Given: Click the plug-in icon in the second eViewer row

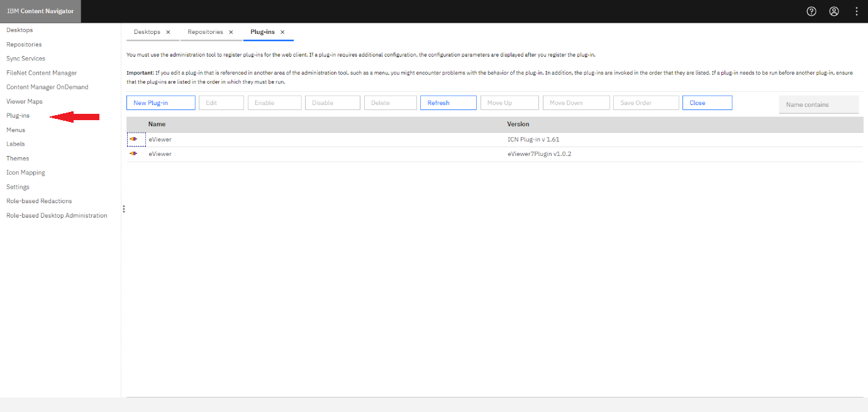Looking at the screenshot, I should click(133, 153).
